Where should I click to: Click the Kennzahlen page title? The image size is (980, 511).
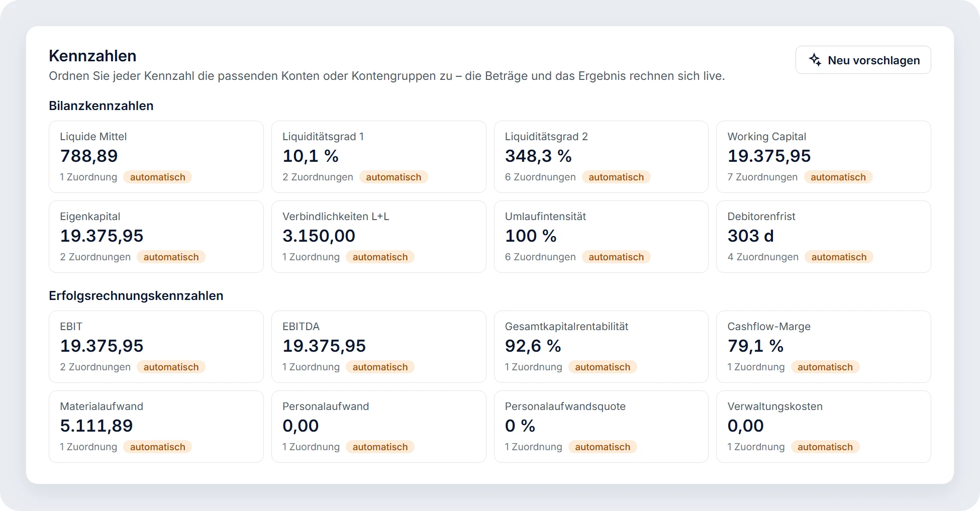coord(92,56)
